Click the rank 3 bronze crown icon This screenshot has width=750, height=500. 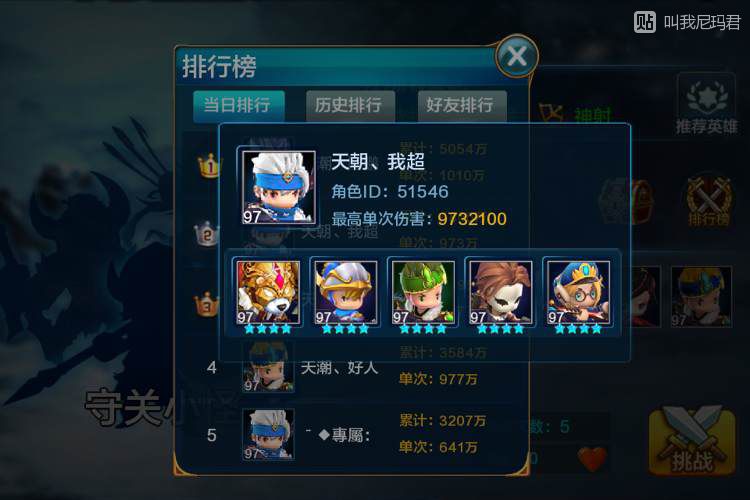207,304
